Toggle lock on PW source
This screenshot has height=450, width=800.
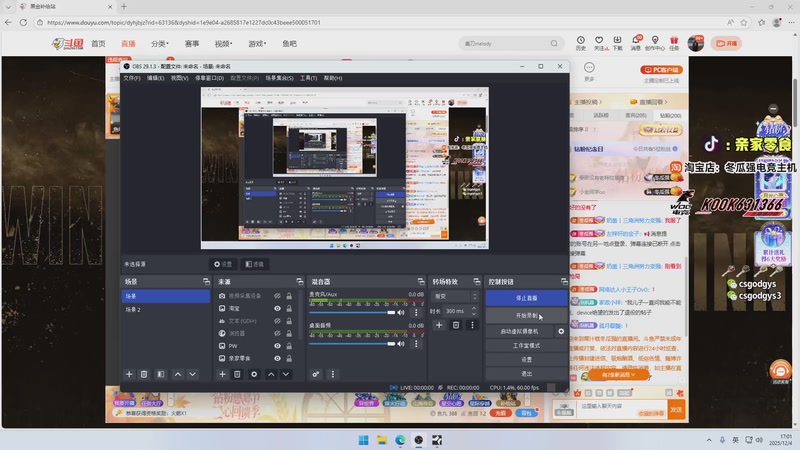click(289, 346)
